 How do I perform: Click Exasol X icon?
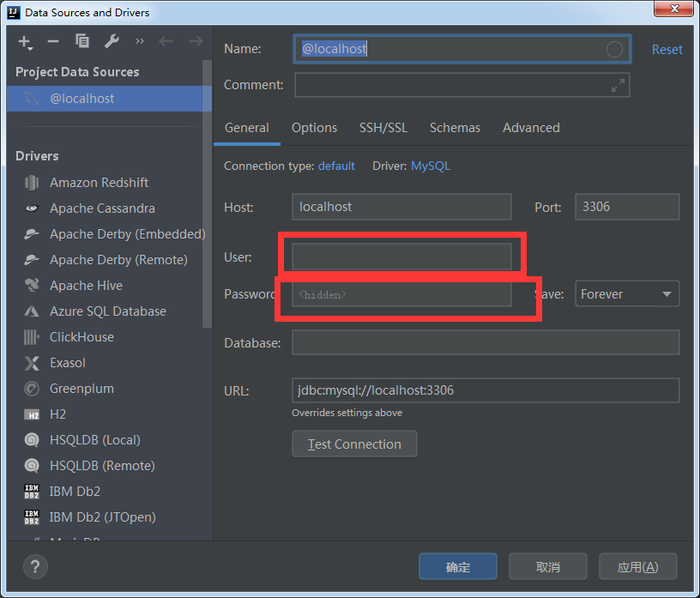pos(32,363)
